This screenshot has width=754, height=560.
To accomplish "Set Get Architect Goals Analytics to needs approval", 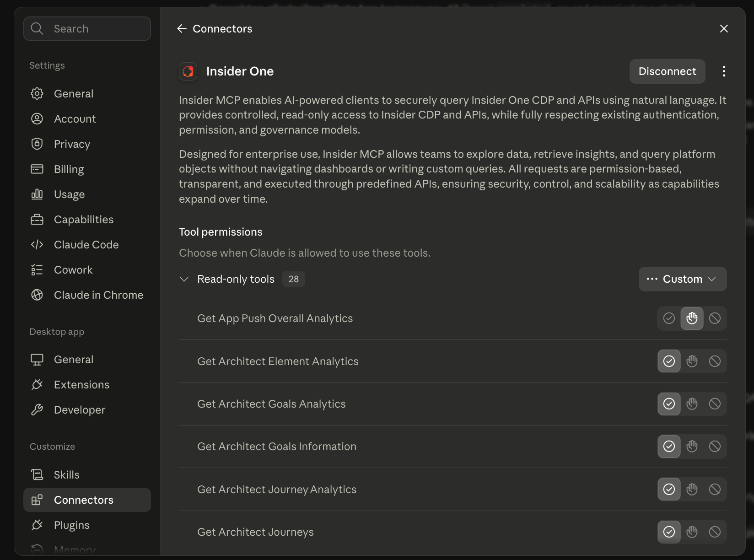I will pos(692,404).
